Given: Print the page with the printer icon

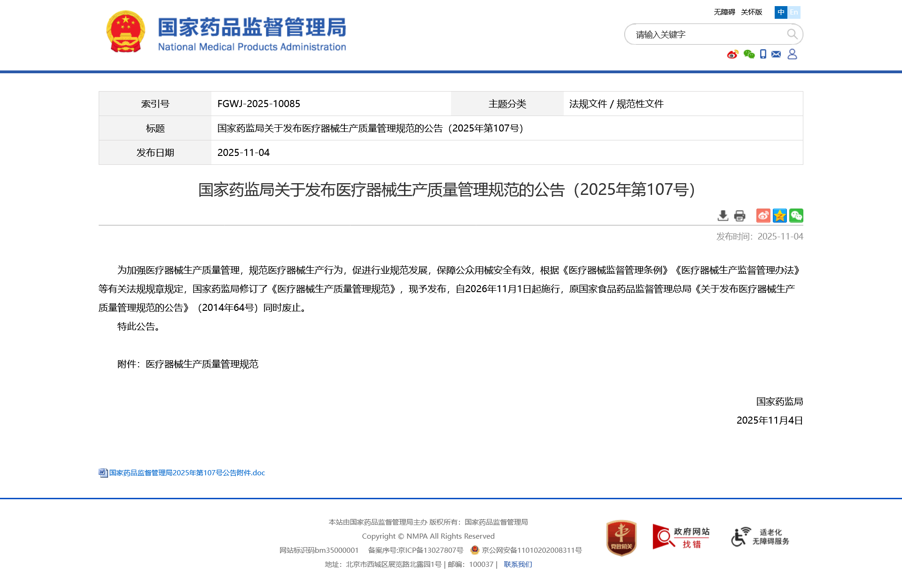Looking at the screenshot, I should click(x=739, y=216).
